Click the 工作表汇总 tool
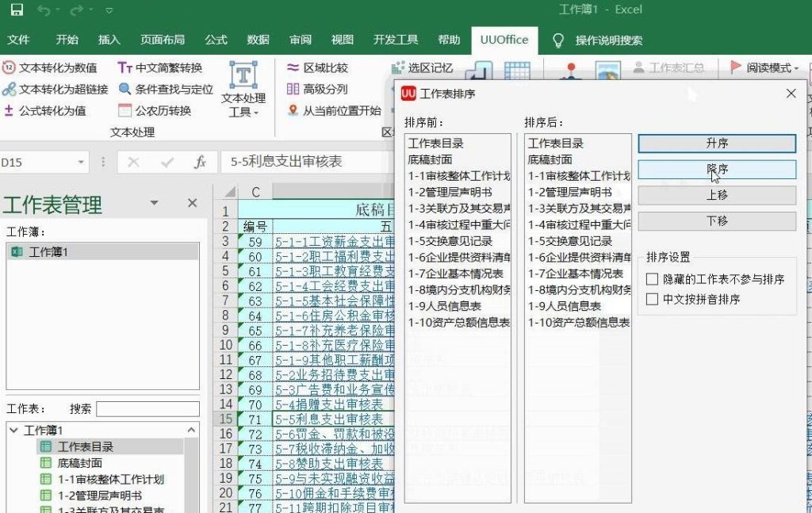The image size is (812, 513). 668,68
